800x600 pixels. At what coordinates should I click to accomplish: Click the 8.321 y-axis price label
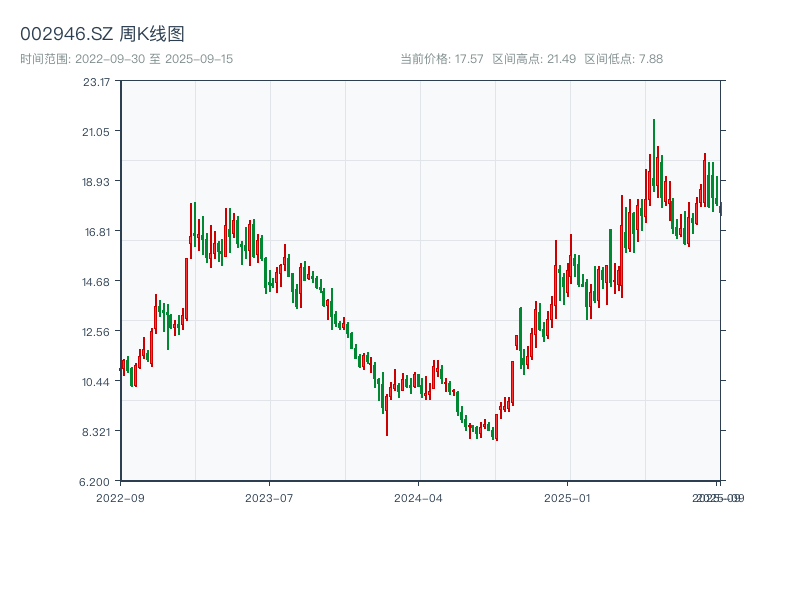click(x=97, y=432)
